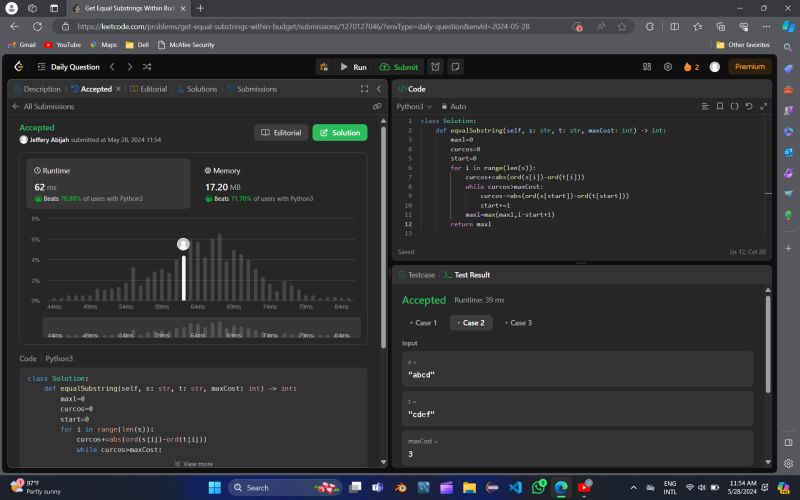Refresh the browser page
This screenshot has width=800, height=500.
[x=37, y=27]
